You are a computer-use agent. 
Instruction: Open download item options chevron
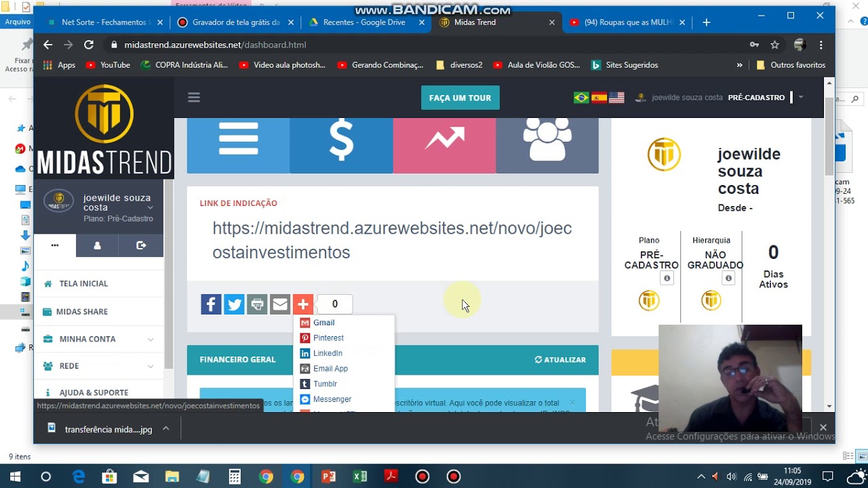click(165, 429)
